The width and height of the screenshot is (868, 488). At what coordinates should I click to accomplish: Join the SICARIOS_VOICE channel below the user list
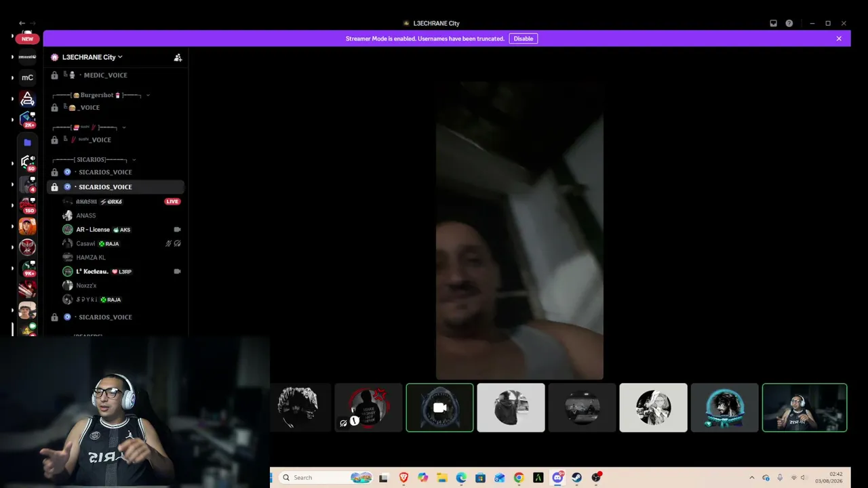pos(115,317)
